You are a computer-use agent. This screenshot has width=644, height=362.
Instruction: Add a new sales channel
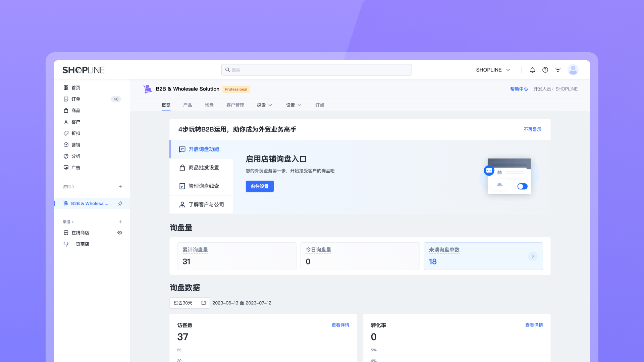(120, 222)
